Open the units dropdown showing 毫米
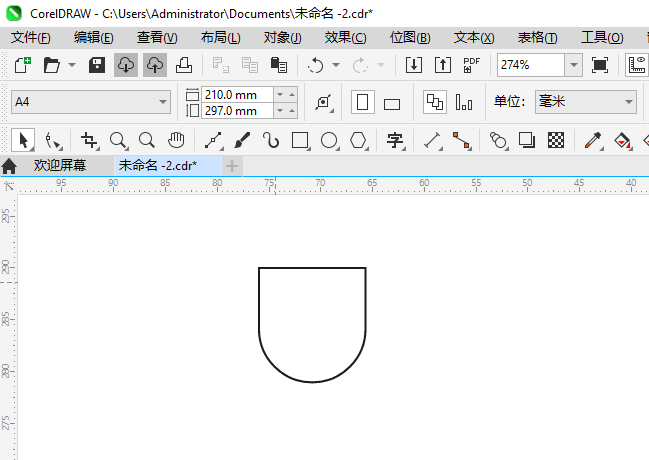Image resolution: width=649 pixels, height=460 pixels. 586,102
